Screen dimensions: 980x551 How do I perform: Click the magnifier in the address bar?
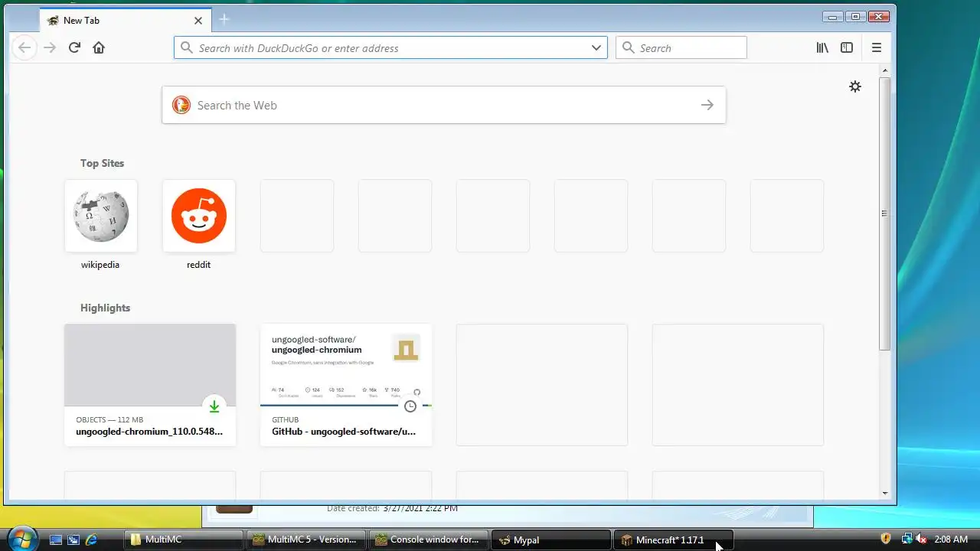point(186,47)
